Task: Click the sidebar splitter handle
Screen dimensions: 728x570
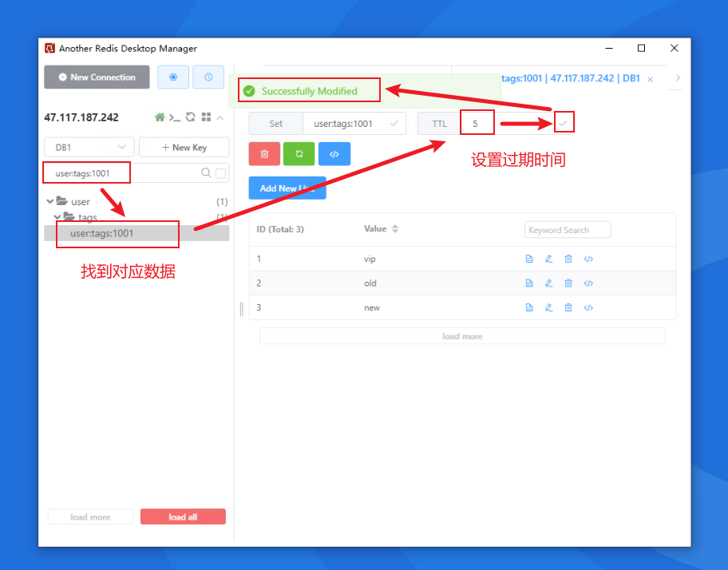Action: coord(241,309)
